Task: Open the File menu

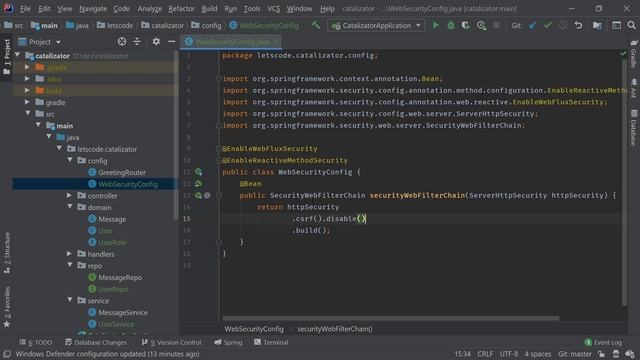Action: 25,9
